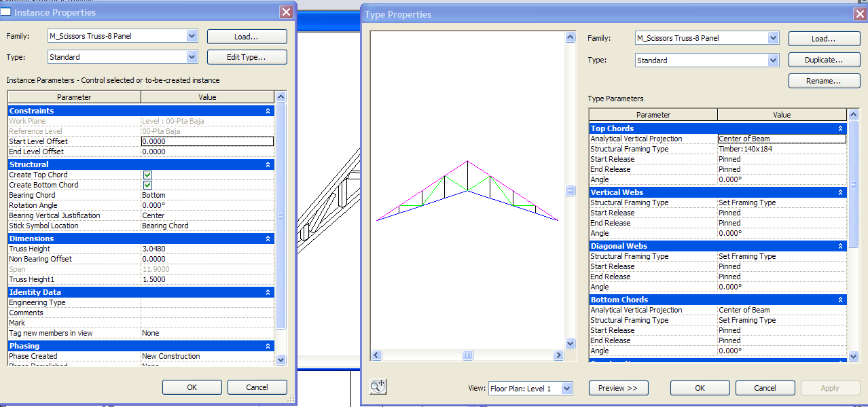This screenshot has height=407, width=868.
Task: Click the Rotation Angle value 0.000°
Action: tap(207, 205)
